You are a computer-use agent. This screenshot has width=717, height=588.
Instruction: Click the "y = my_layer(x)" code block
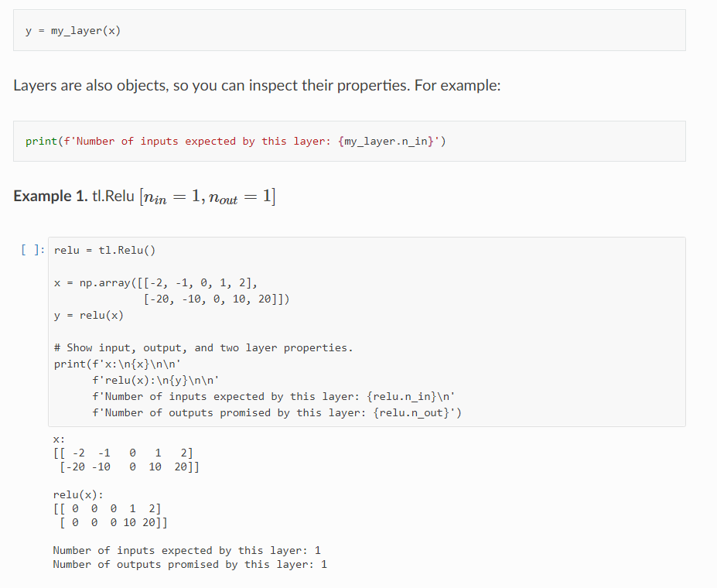pyautogui.click(x=350, y=30)
